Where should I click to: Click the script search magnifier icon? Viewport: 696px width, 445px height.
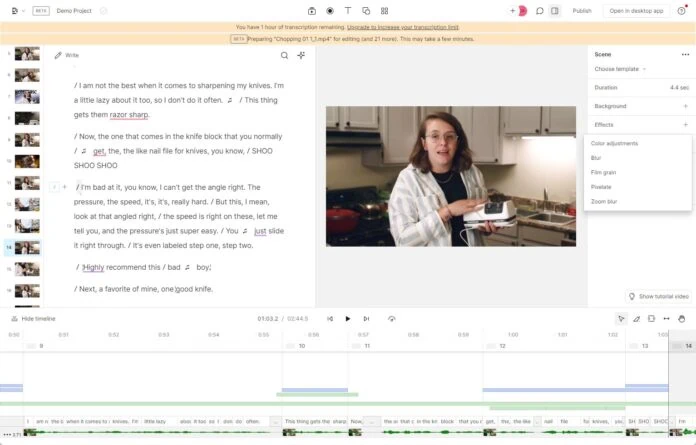point(285,55)
